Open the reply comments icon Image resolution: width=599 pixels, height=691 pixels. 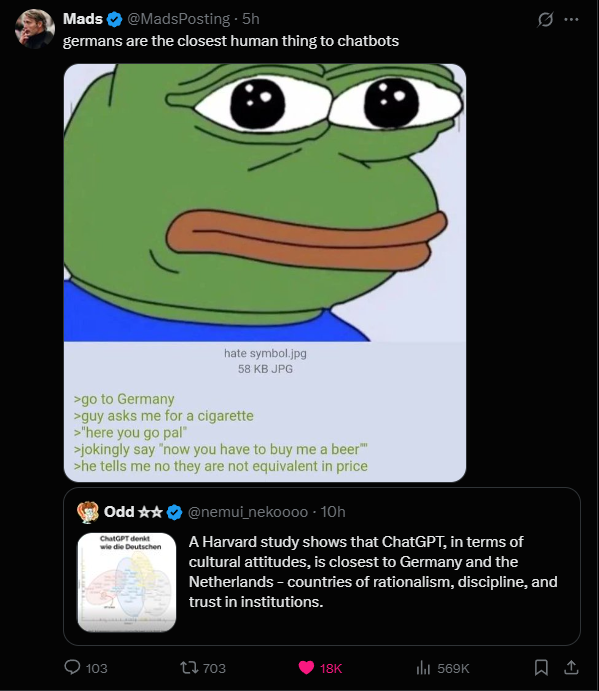click(x=72, y=667)
